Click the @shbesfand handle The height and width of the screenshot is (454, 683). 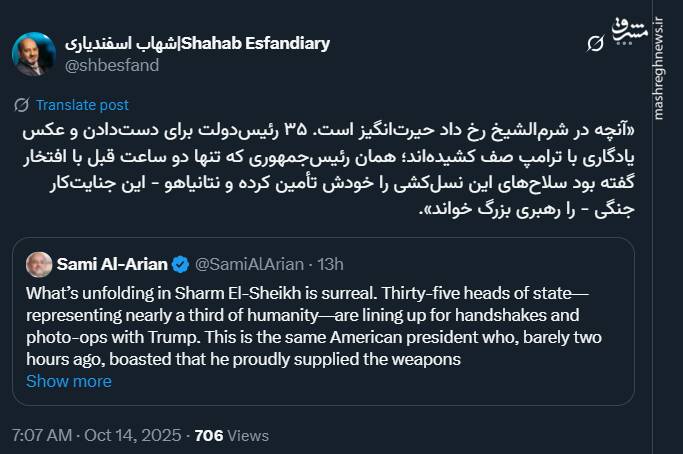click(x=111, y=65)
